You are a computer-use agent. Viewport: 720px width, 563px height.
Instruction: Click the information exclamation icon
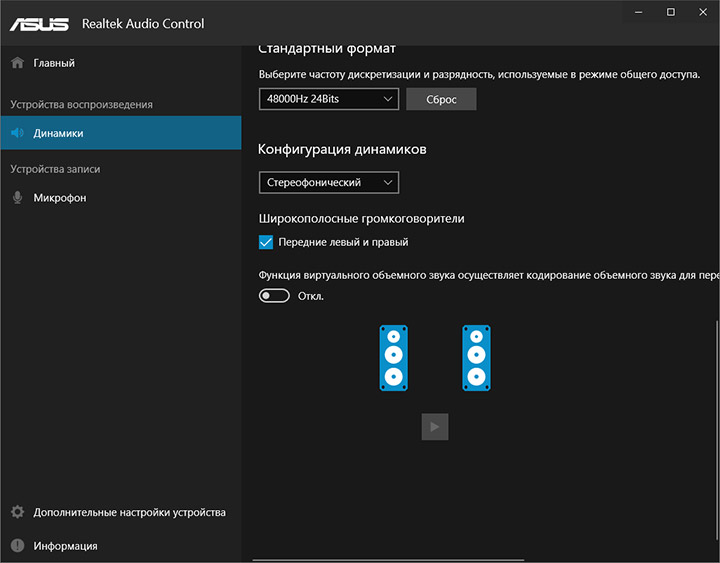pos(17,546)
